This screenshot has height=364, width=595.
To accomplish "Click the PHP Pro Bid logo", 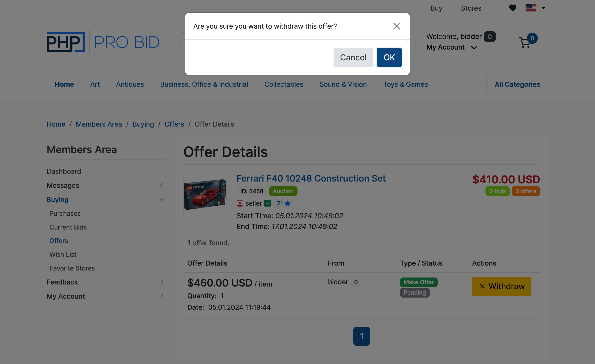I will point(103,42).
